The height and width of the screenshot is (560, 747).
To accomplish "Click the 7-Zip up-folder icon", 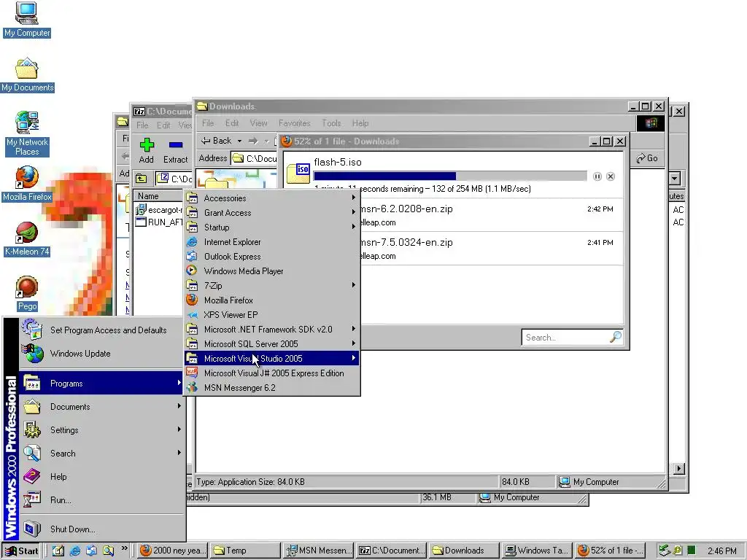I will (x=142, y=179).
